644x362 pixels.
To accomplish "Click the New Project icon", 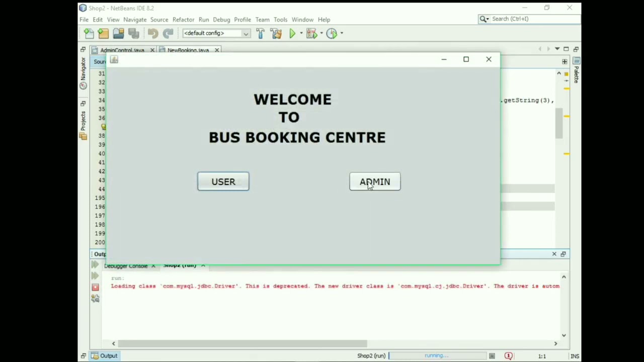I will click(x=103, y=33).
